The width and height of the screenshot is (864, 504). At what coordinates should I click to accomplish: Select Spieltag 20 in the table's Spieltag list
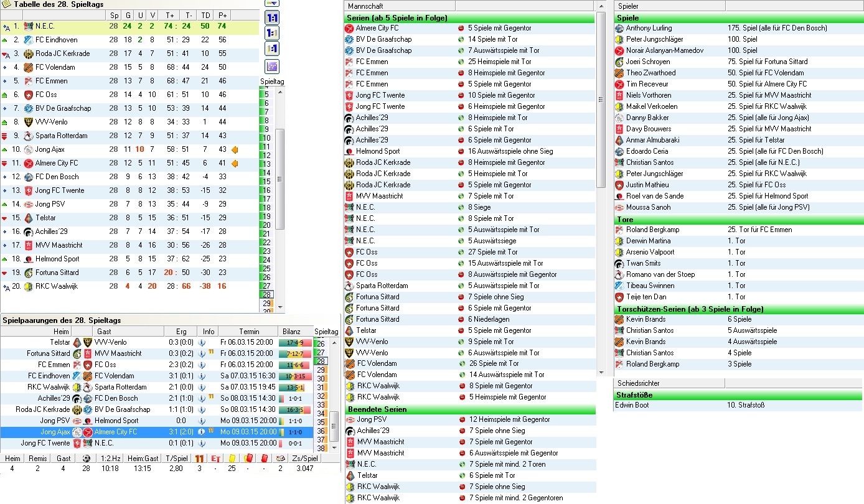click(x=267, y=225)
